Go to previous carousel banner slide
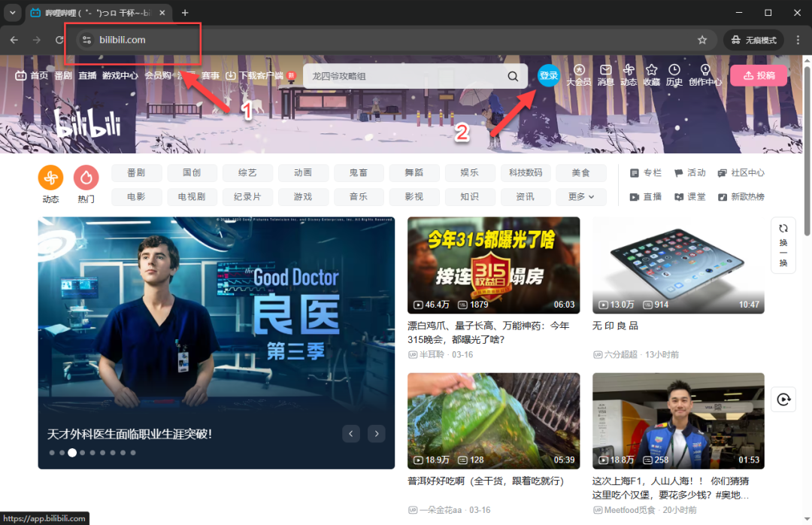This screenshot has width=812, height=525. pyautogui.click(x=351, y=433)
